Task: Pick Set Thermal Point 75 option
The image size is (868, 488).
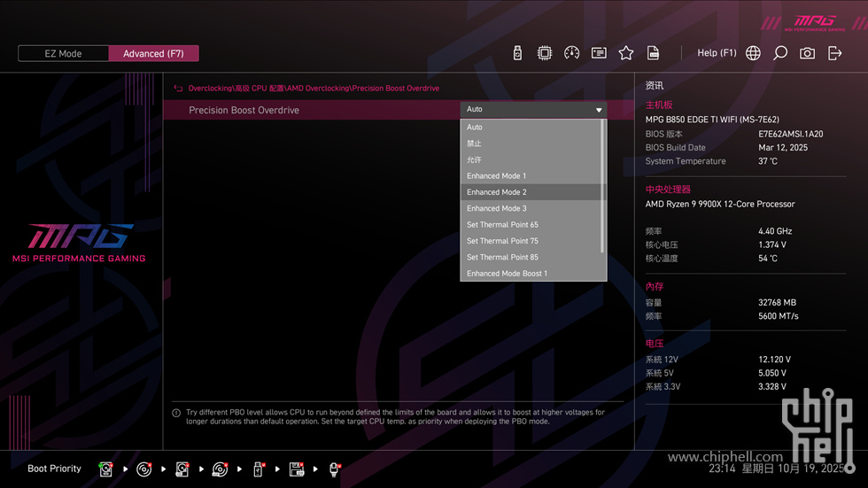Action: coord(502,241)
